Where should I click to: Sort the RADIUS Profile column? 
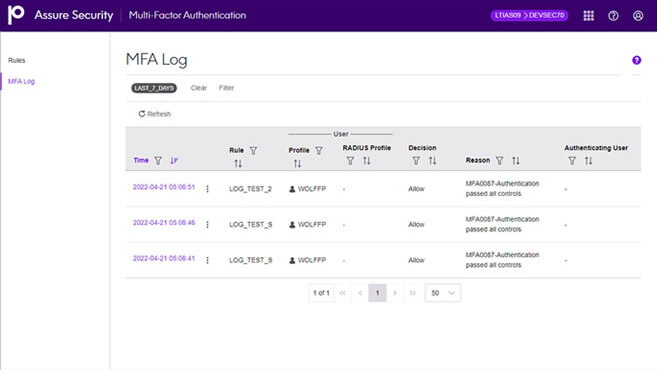pyautogui.click(x=367, y=160)
